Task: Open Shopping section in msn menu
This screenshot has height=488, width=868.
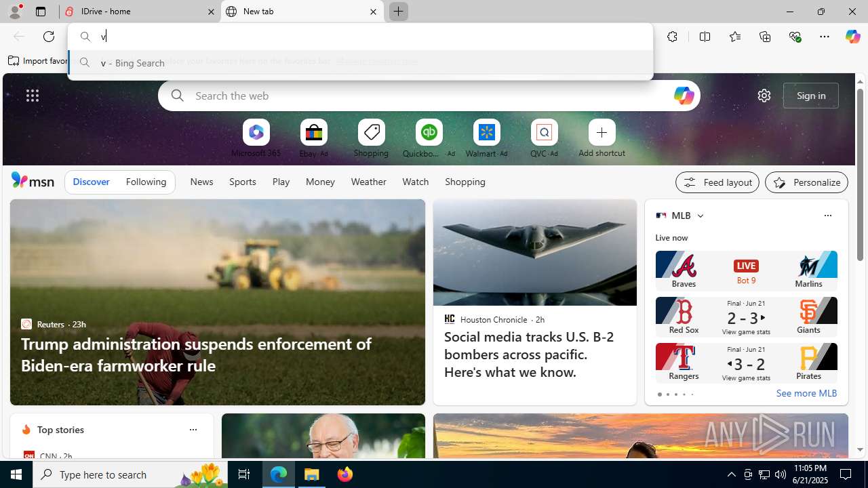Action: click(465, 182)
